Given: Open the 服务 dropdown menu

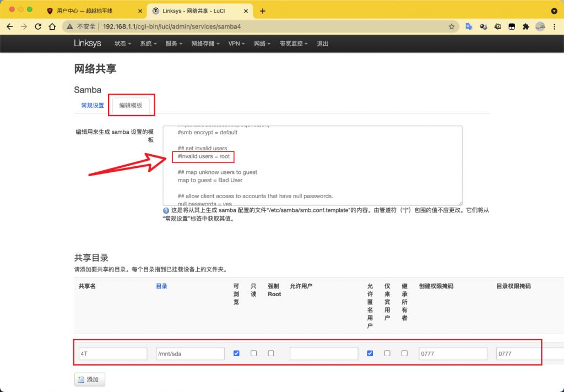Looking at the screenshot, I should tap(174, 43).
